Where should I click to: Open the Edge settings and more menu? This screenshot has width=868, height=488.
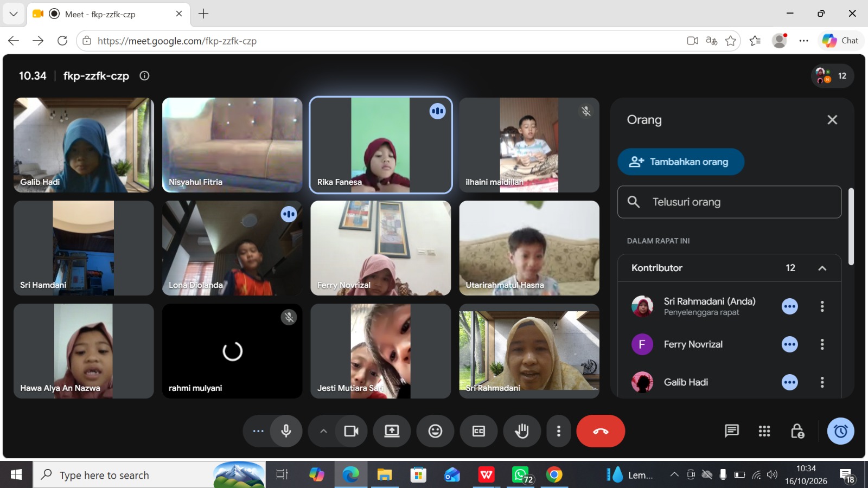click(x=804, y=41)
